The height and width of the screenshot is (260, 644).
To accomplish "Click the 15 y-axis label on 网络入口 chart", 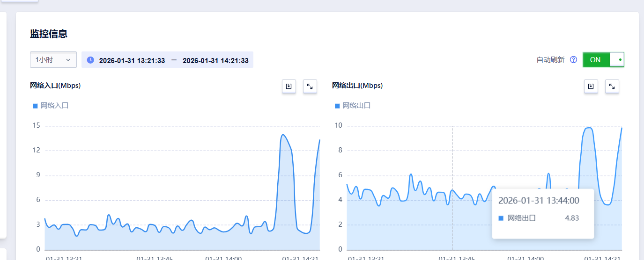I will pos(37,126).
